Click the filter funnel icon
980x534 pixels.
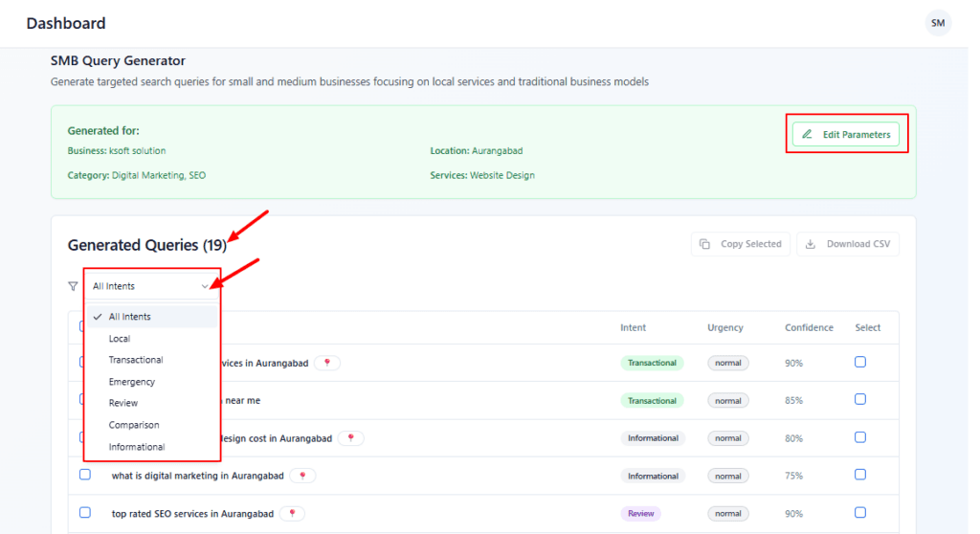73,286
